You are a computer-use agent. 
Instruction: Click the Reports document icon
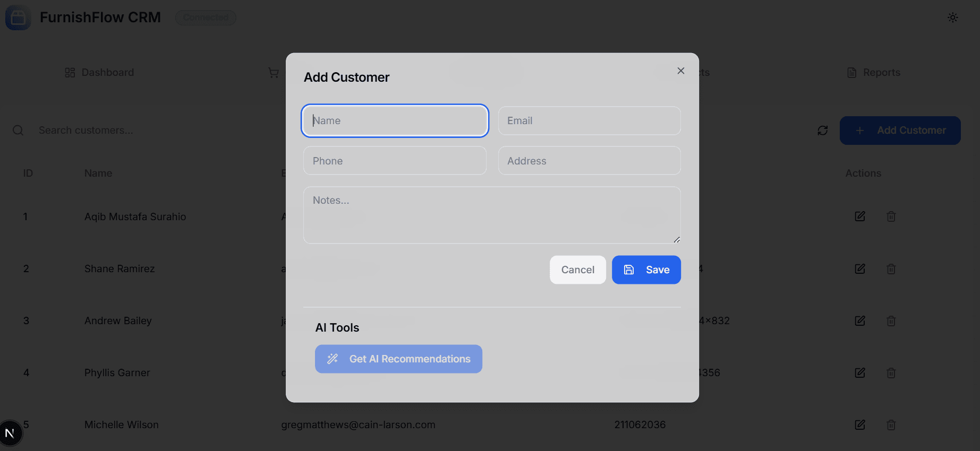point(852,72)
